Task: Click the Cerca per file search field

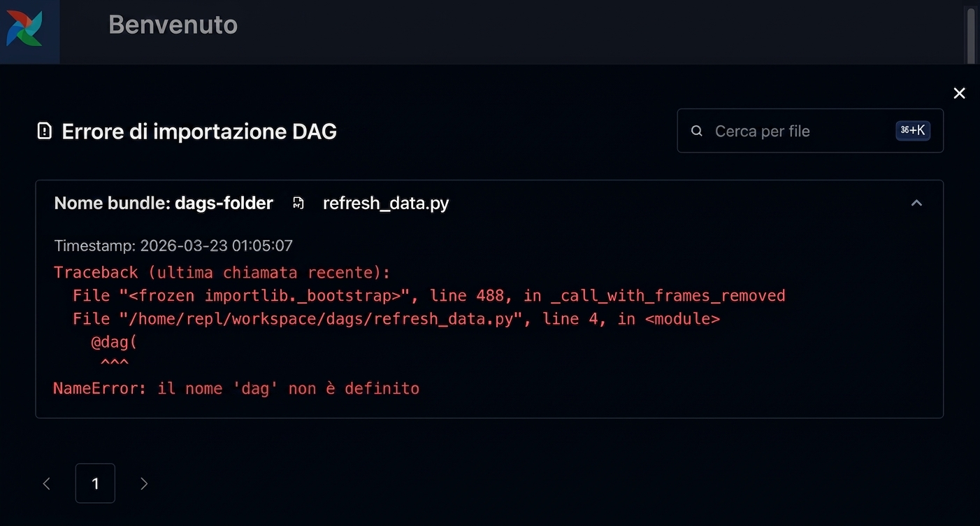Action: click(810, 131)
